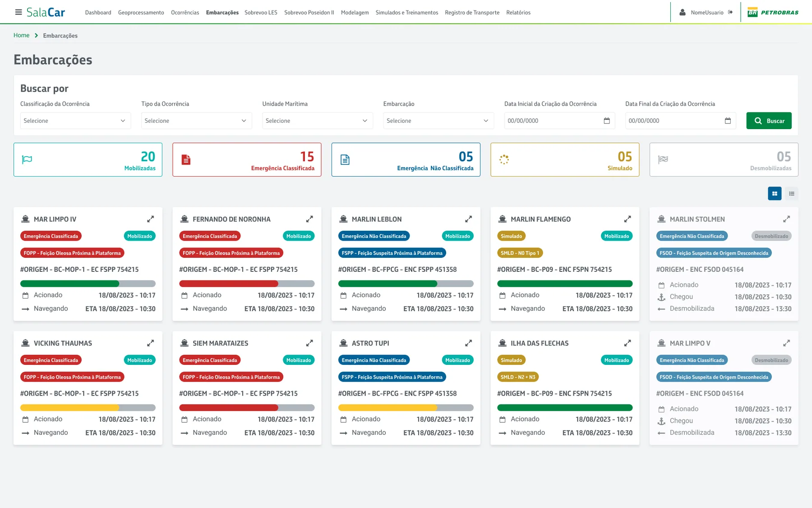Click Mobilizado badge on MAR LIMPO IV
The image size is (812, 508).
coord(140,236)
